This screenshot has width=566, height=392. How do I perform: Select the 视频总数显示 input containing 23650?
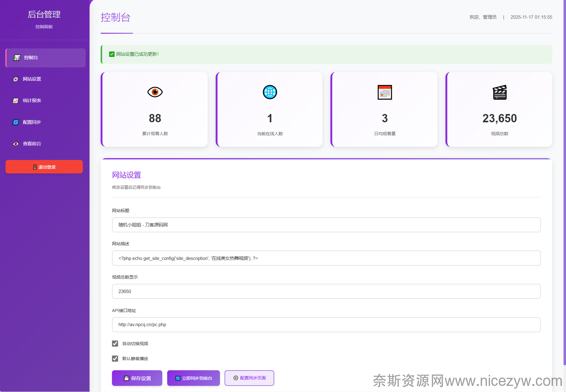(326, 291)
